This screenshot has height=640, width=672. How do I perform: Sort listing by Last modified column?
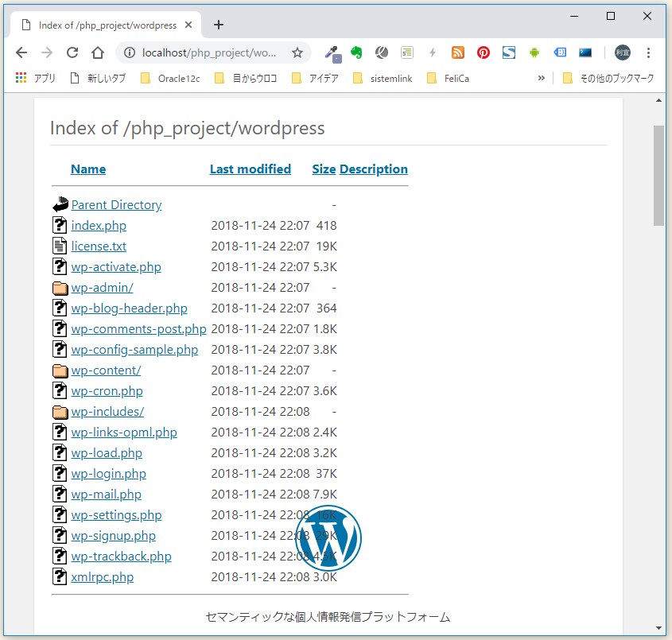(x=251, y=169)
